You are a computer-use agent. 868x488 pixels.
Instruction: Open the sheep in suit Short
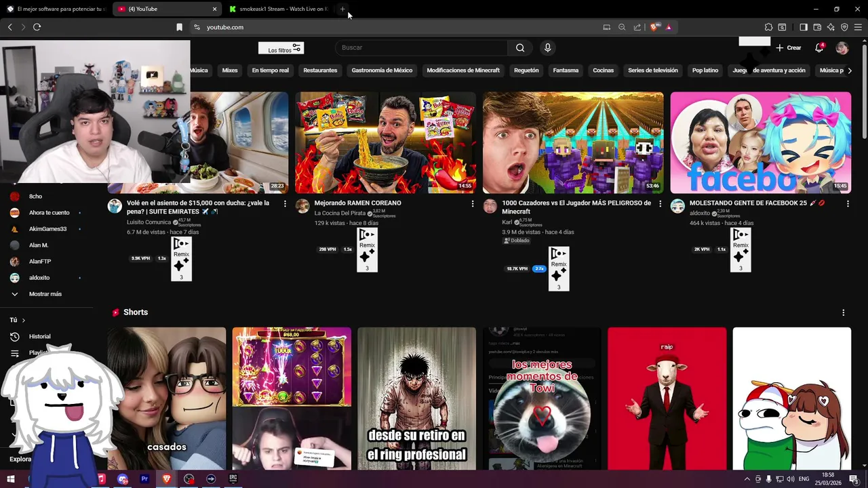667,399
